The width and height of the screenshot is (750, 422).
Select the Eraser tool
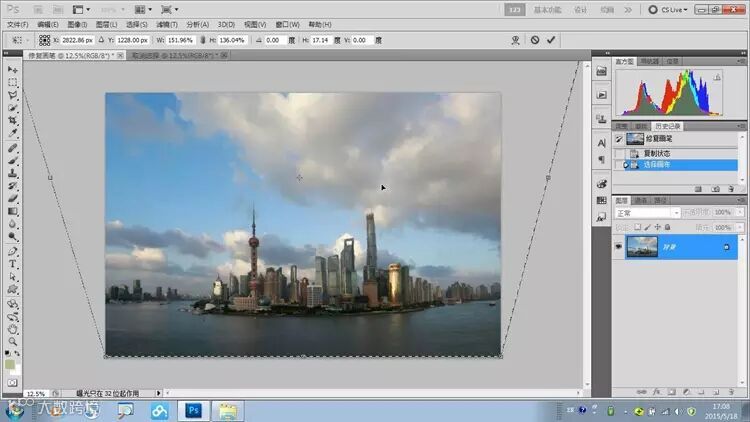coord(12,199)
